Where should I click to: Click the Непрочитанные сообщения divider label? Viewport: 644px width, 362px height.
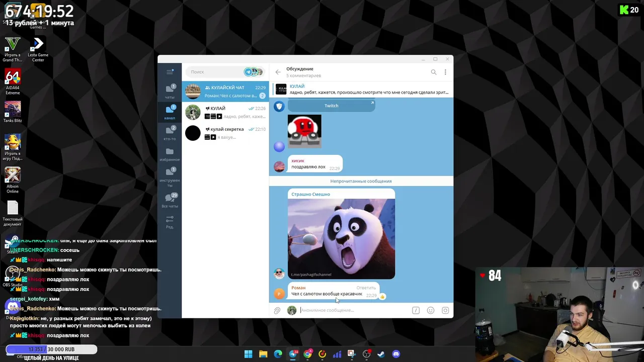point(361,181)
